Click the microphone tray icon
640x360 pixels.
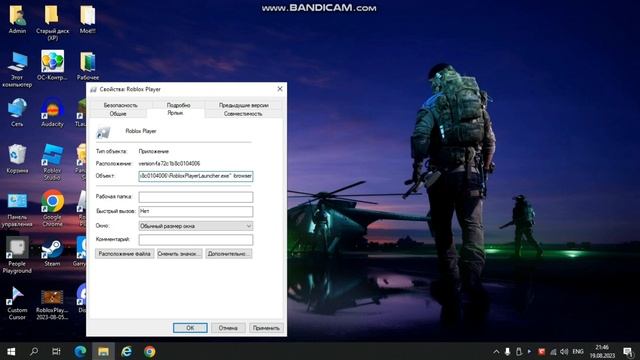(507, 351)
